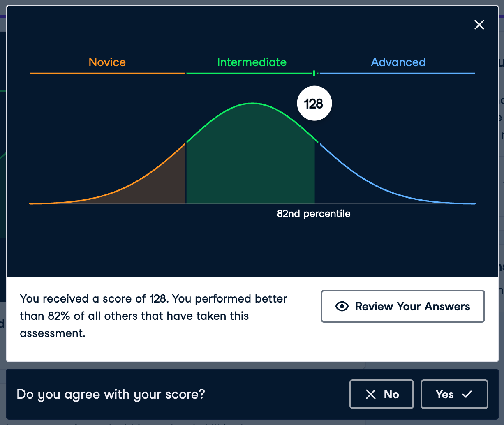Click the "Do you agree with your score?" prompt
This screenshot has width=504, height=425.
111,395
